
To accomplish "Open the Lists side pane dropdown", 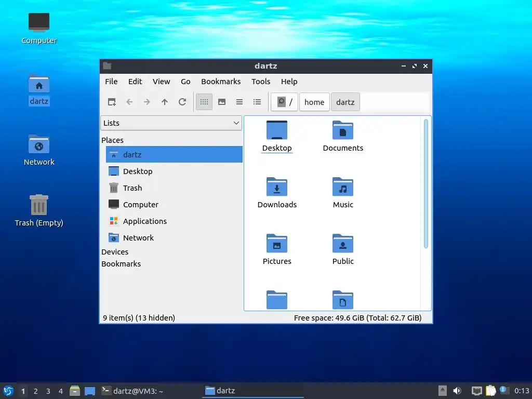I will click(x=171, y=123).
